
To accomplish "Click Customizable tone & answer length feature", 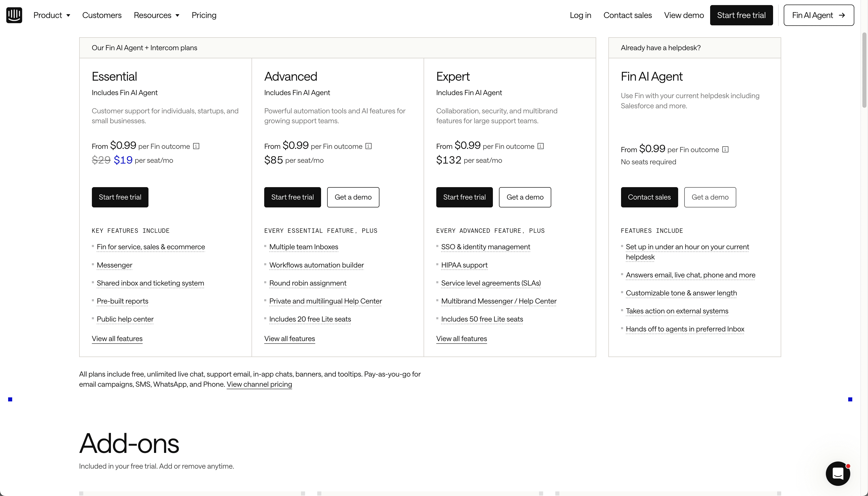I will pos(681,293).
